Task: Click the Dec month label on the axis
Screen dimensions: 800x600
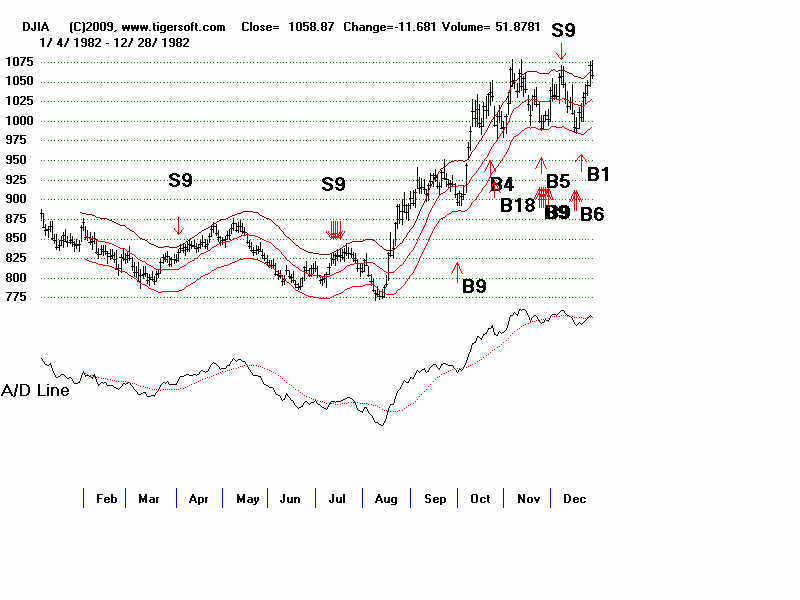Action: click(575, 498)
